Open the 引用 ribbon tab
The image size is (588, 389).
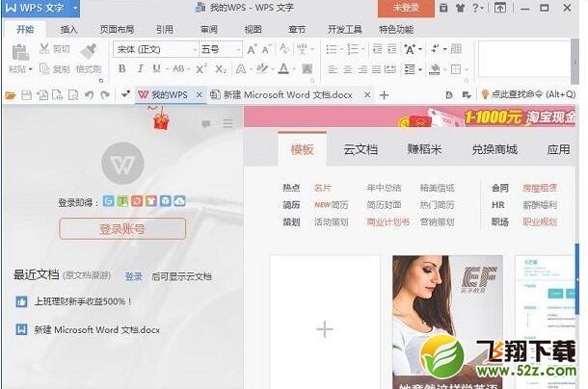pyautogui.click(x=164, y=29)
